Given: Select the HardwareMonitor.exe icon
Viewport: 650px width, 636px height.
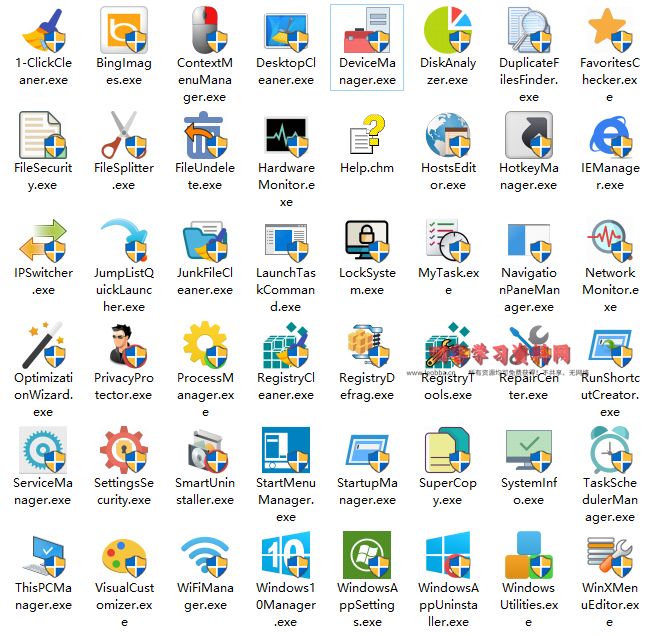Looking at the screenshot, I should [286, 135].
